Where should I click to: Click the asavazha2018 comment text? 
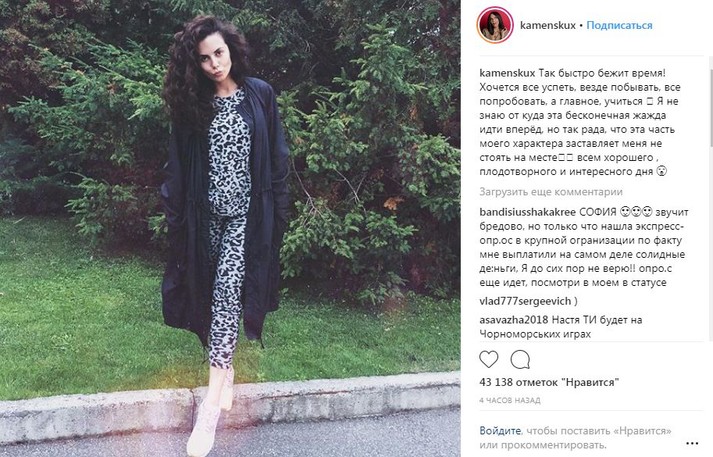point(561,327)
